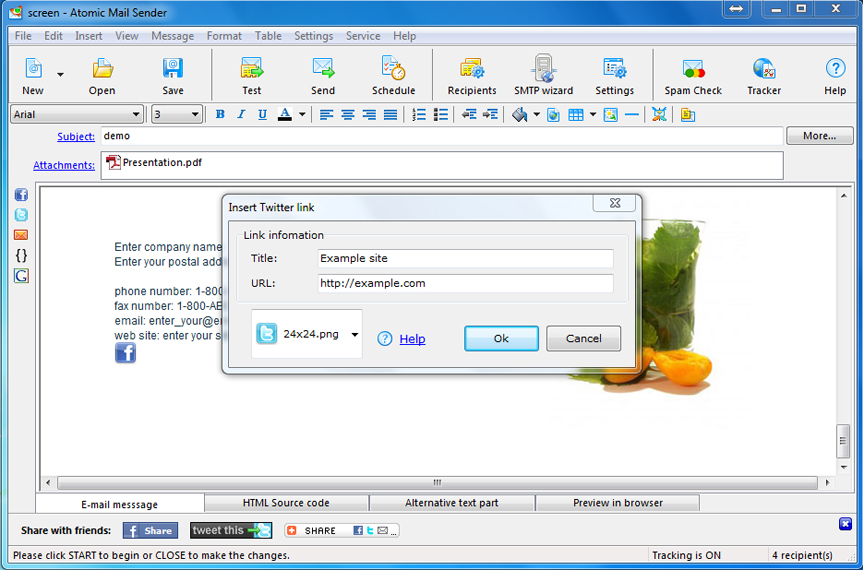Image resolution: width=863 pixels, height=570 pixels.
Task: Click the Attachments link label
Action: (x=64, y=165)
